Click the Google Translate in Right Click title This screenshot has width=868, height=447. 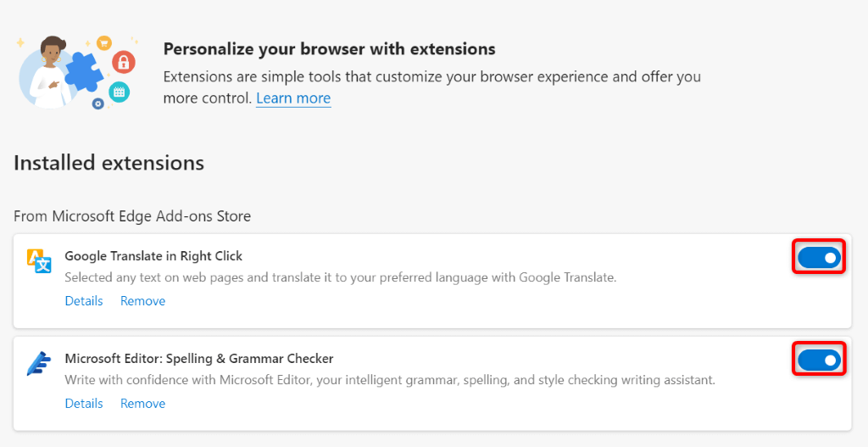[153, 256]
